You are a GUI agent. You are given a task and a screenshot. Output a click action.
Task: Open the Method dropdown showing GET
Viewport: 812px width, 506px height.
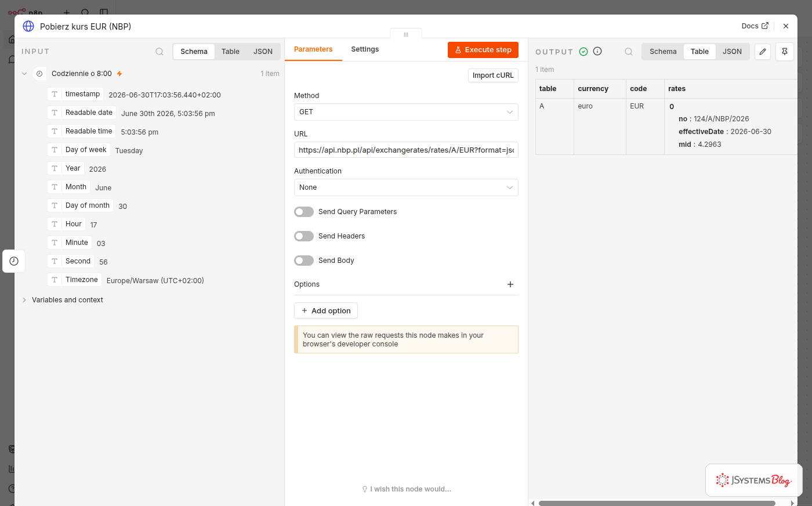pyautogui.click(x=406, y=112)
